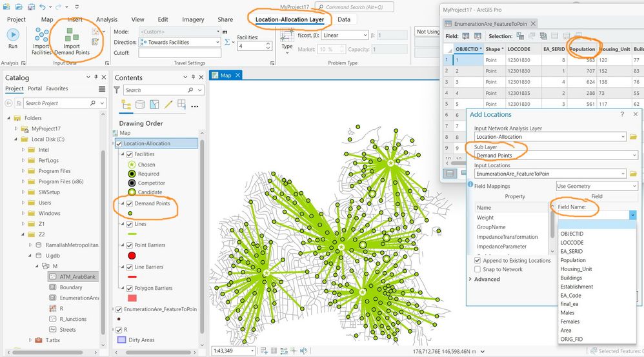
Task: Run the location-allocation analysis
Action: [13, 38]
